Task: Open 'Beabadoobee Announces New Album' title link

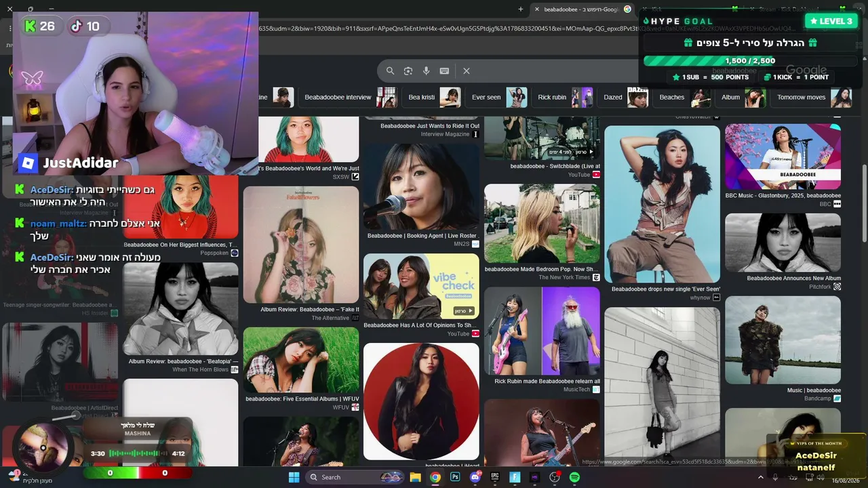Action: click(793, 278)
